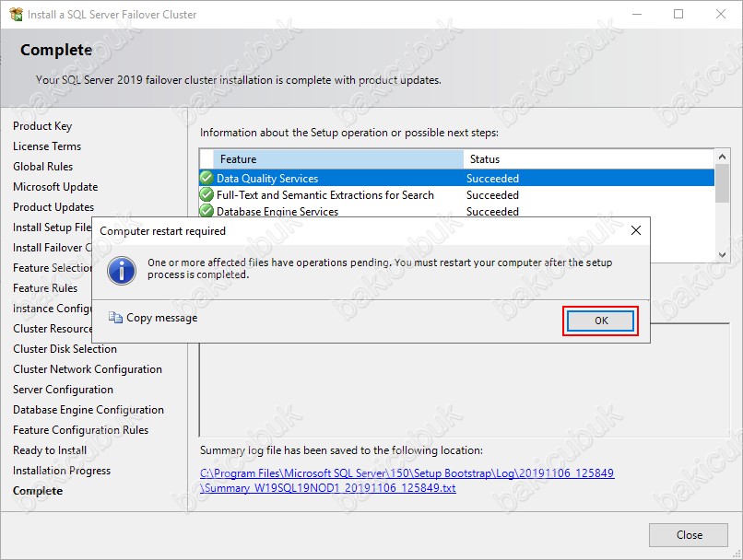Click Installation Progress step

click(62, 471)
